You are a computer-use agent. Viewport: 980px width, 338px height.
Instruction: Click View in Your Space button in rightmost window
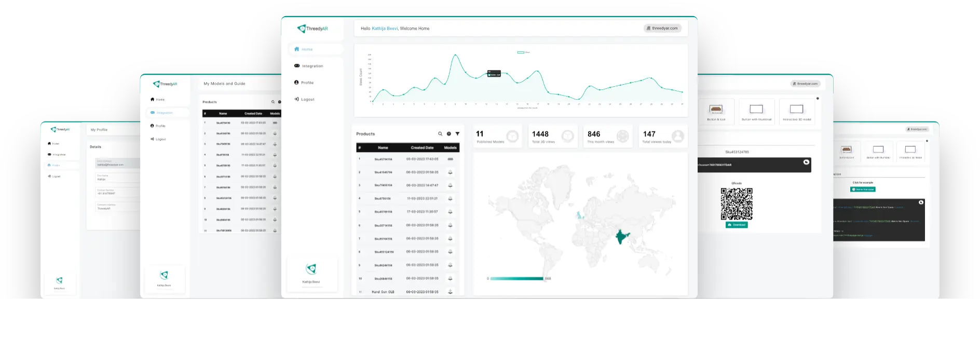[863, 190]
